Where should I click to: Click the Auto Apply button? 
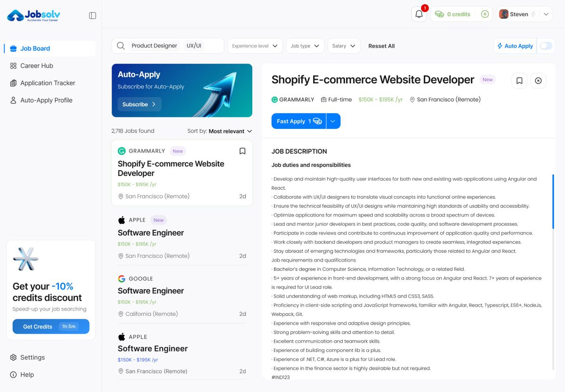point(515,46)
